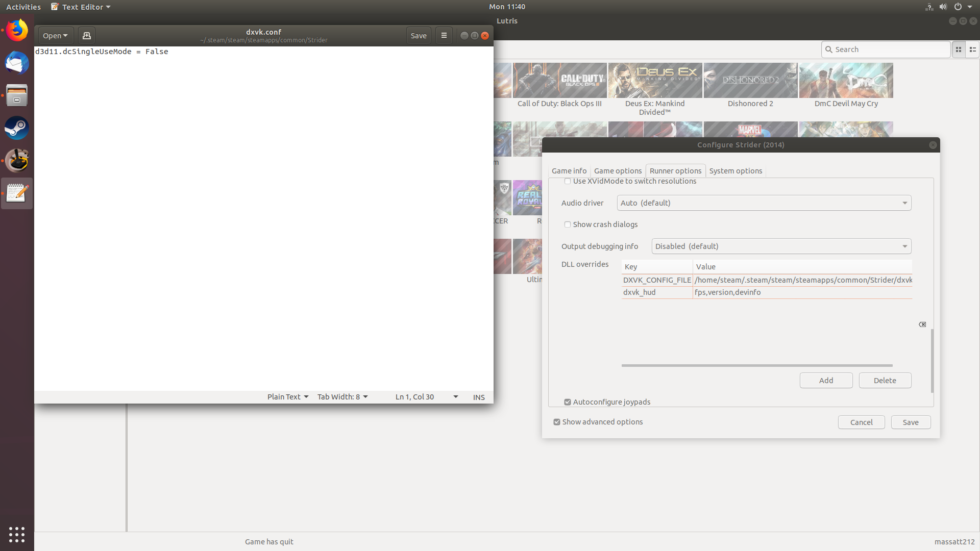Click the DLL overrides clear icon
980x551 pixels.
pyautogui.click(x=922, y=324)
